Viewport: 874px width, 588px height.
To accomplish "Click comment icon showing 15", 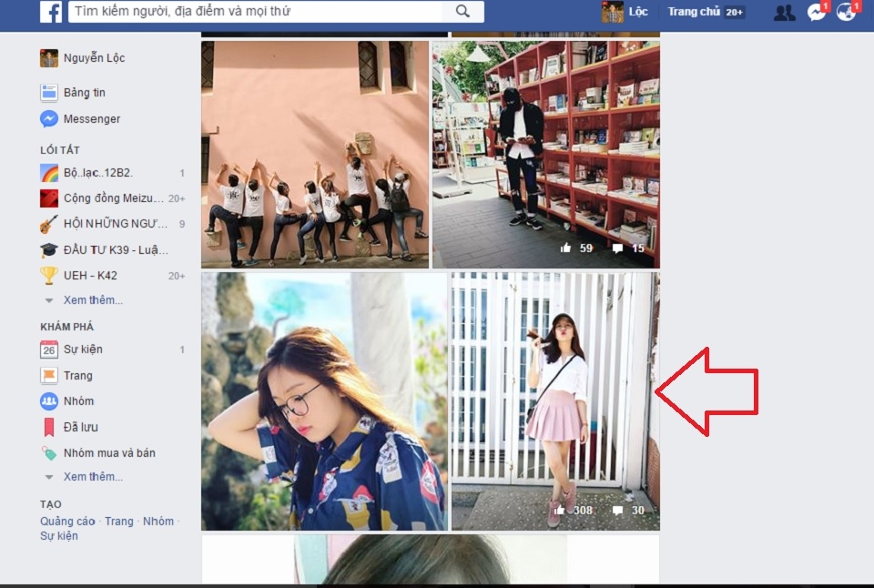I will [x=617, y=248].
